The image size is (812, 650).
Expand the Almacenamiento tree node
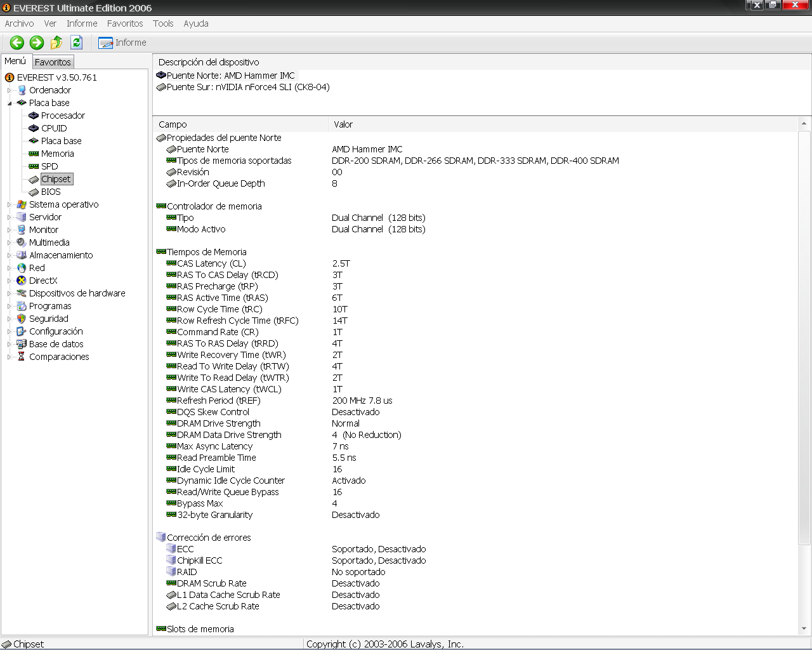click(10, 255)
